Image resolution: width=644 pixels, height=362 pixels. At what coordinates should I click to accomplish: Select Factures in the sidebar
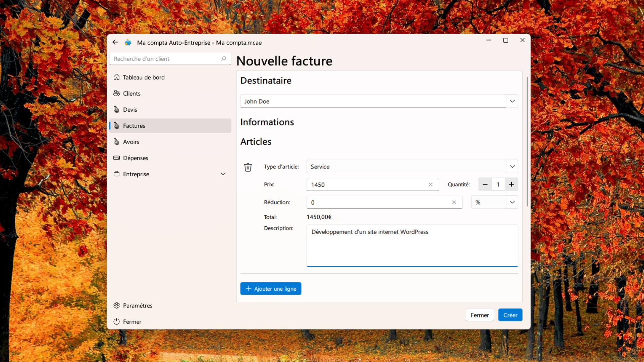[x=135, y=125]
